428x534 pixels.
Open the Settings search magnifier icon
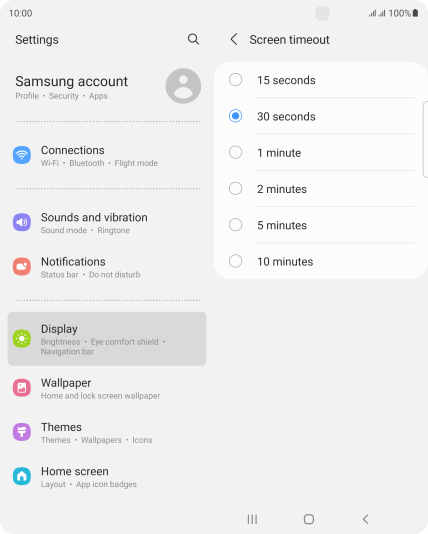click(193, 39)
